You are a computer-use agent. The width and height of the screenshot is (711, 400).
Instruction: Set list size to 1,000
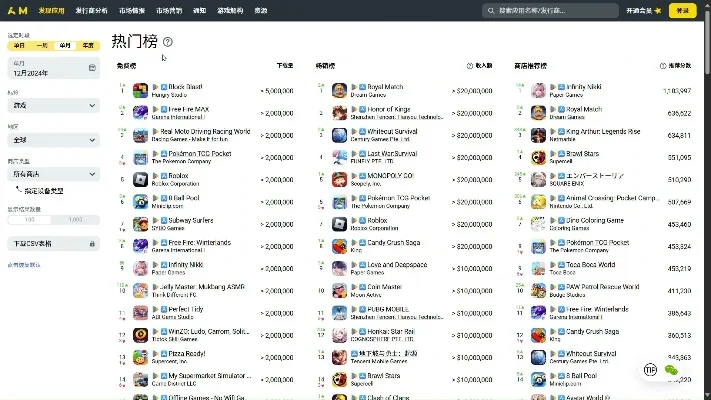click(75, 220)
